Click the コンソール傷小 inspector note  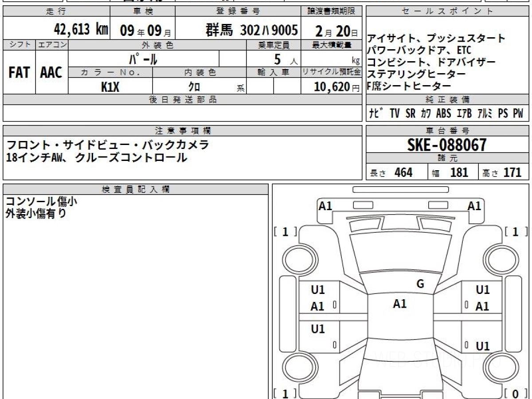click(x=41, y=202)
